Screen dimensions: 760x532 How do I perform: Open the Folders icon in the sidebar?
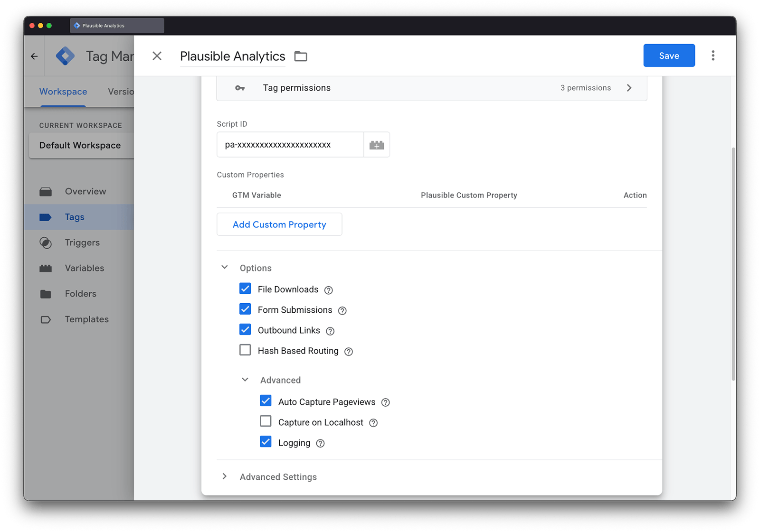click(46, 294)
